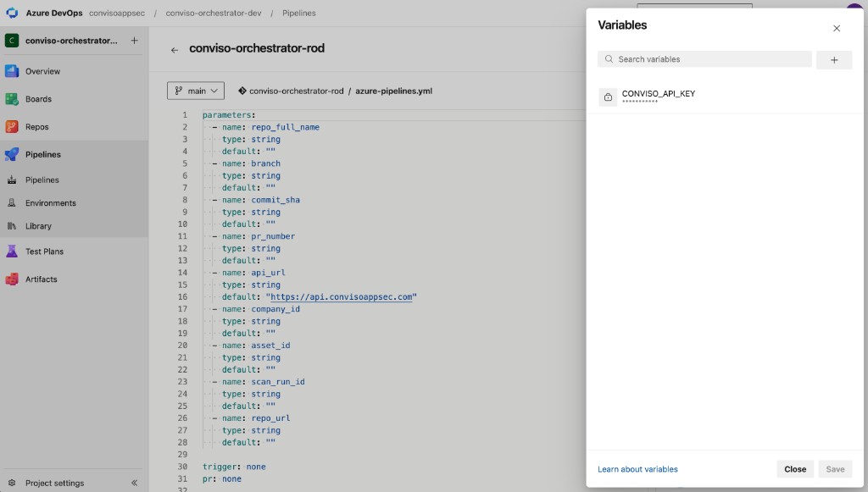
Task: Click the Boards icon
Action: 12,99
